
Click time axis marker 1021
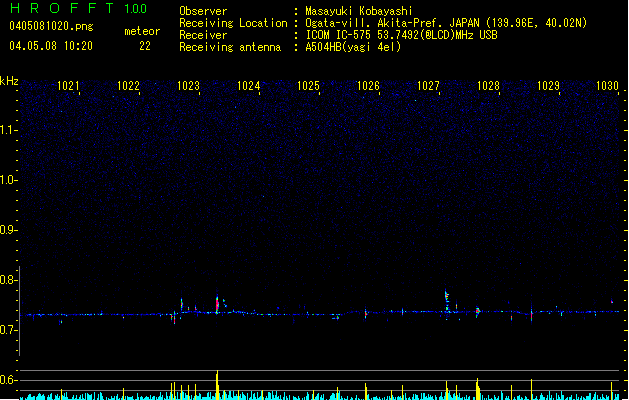tap(68, 86)
